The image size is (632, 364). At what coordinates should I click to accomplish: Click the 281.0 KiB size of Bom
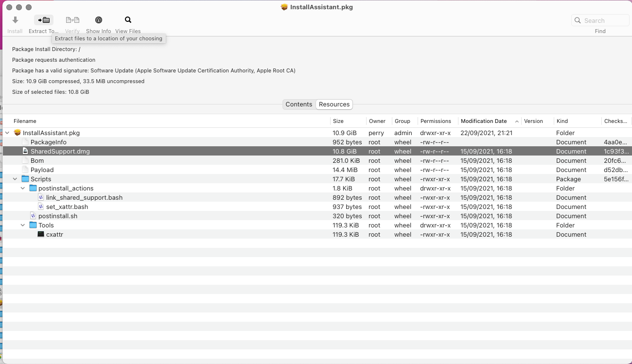pos(346,160)
